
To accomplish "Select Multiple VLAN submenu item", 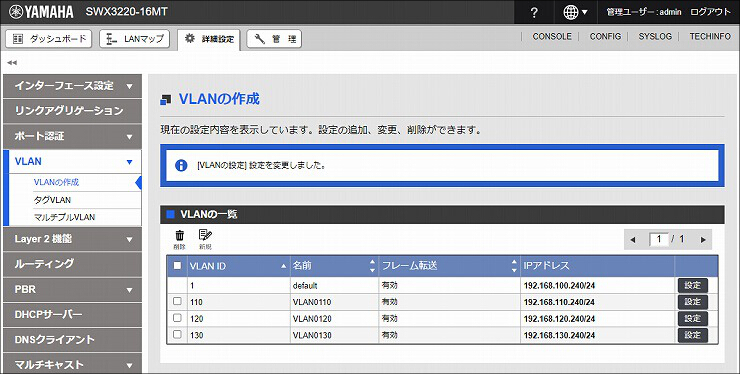I will 65,217.
